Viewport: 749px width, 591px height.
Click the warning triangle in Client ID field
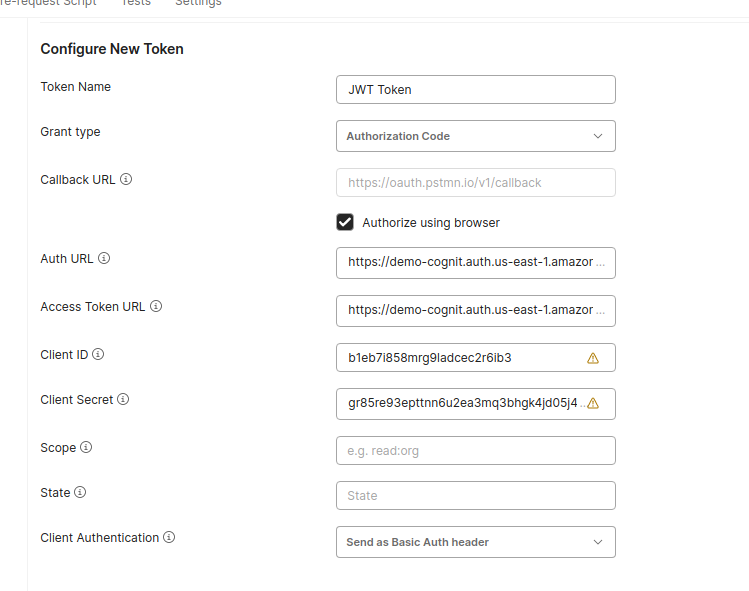pos(592,358)
